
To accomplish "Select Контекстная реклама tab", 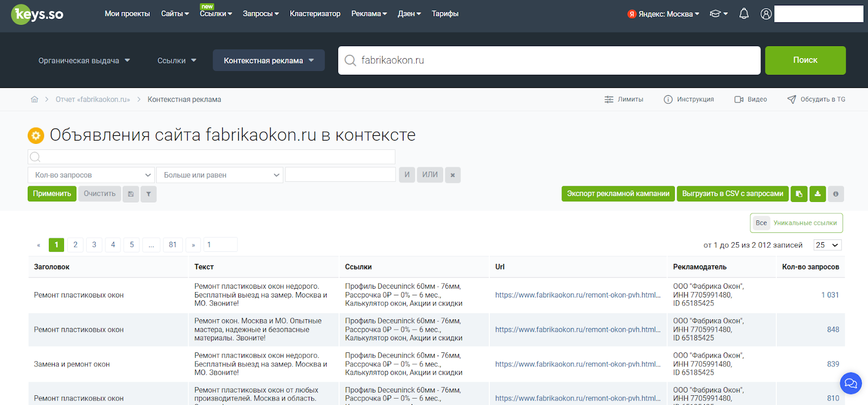I will tap(269, 60).
